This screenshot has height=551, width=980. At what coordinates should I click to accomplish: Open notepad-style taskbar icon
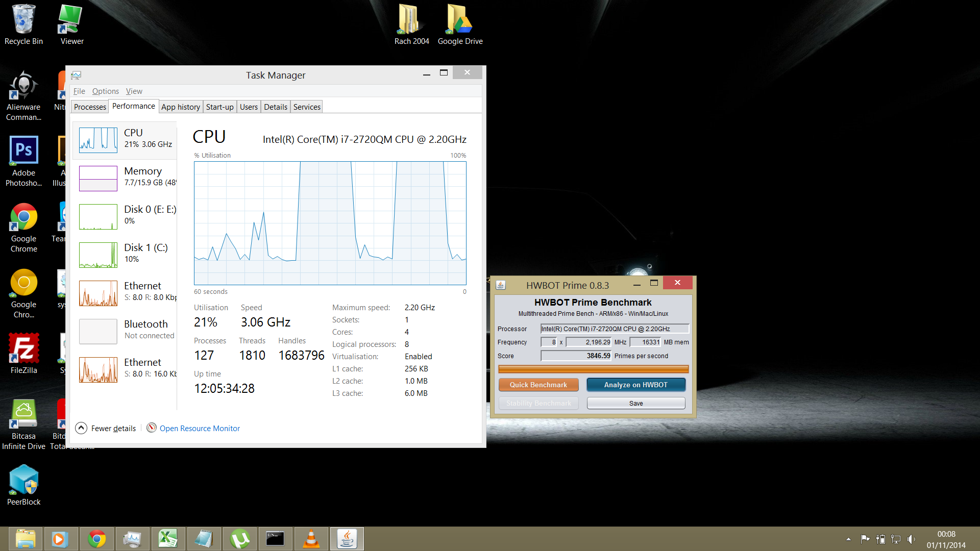pos(204,539)
